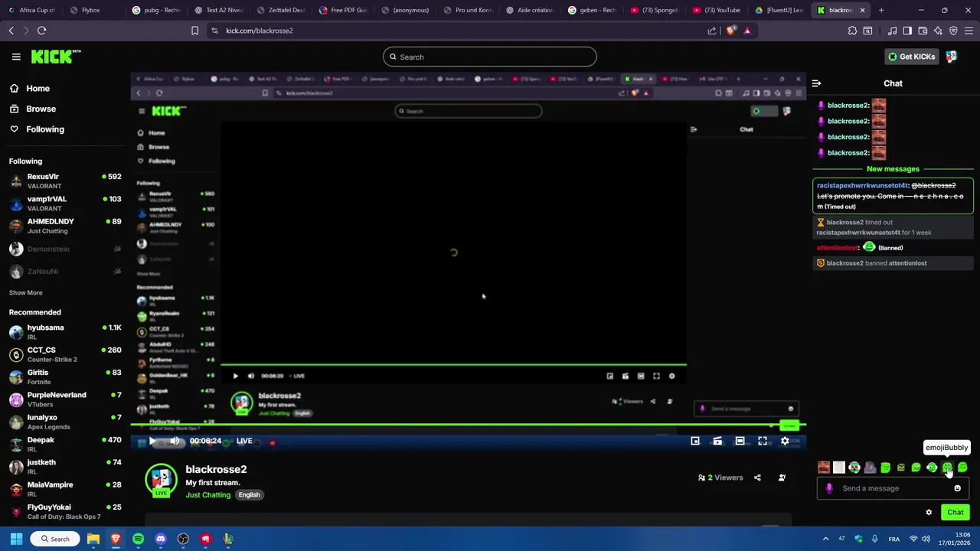Click the browser address bar URL
Screen dimensions: 980x551
[260, 31]
